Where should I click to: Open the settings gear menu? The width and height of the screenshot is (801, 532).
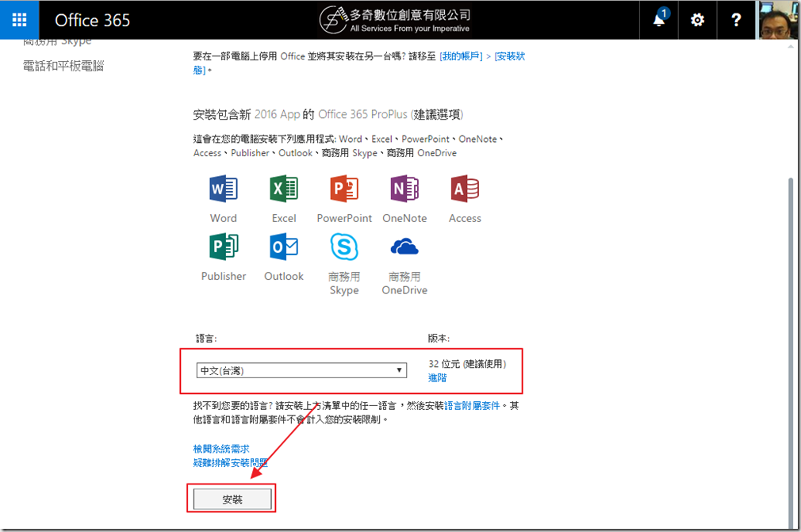pyautogui.click(x=697, y=20)
